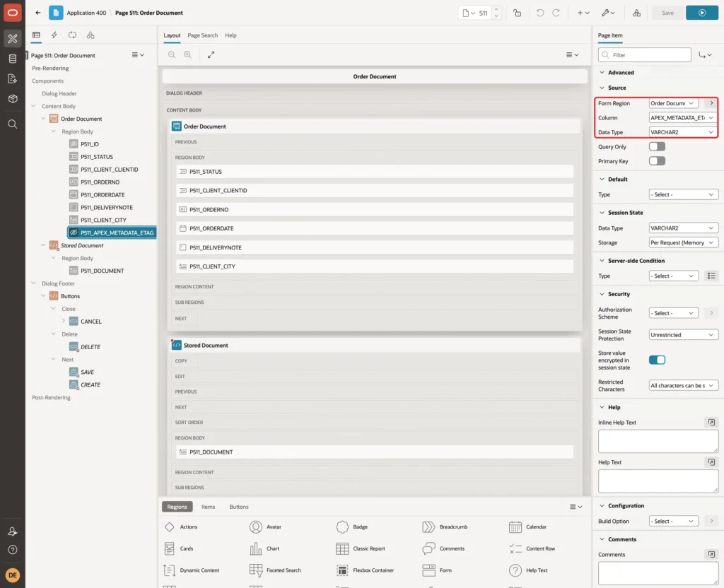Image resolution: width=724 pixels, height=588 pixels.
Task: Open Shared Components from top toolbar
Action: click(636, 13)
